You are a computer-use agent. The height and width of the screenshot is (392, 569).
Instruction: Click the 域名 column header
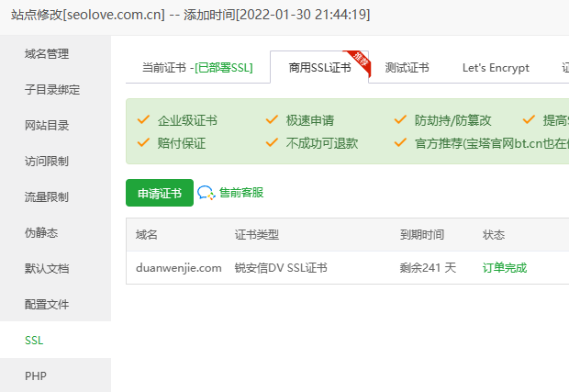point(147,235)
